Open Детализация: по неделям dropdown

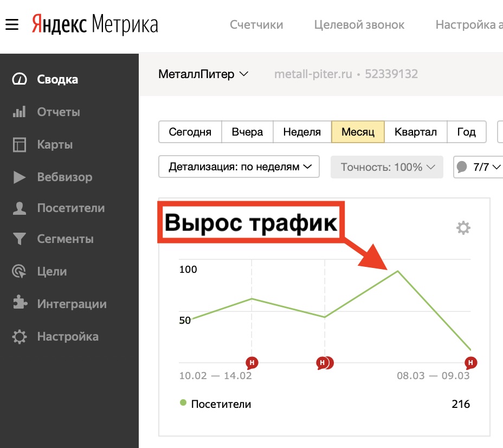(x=239, y=167)
